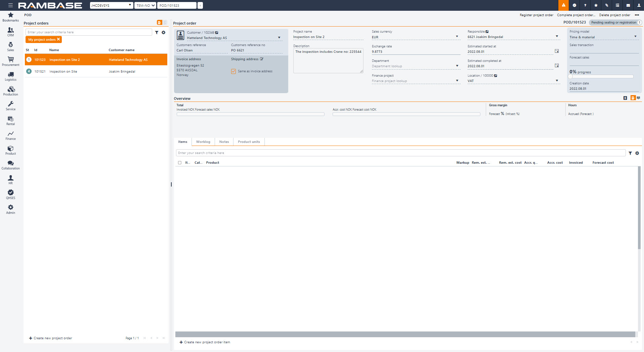The width and height of the screenshot is (644, 352).
Task: Switch to the Product units tab
Action: [249, 142]
